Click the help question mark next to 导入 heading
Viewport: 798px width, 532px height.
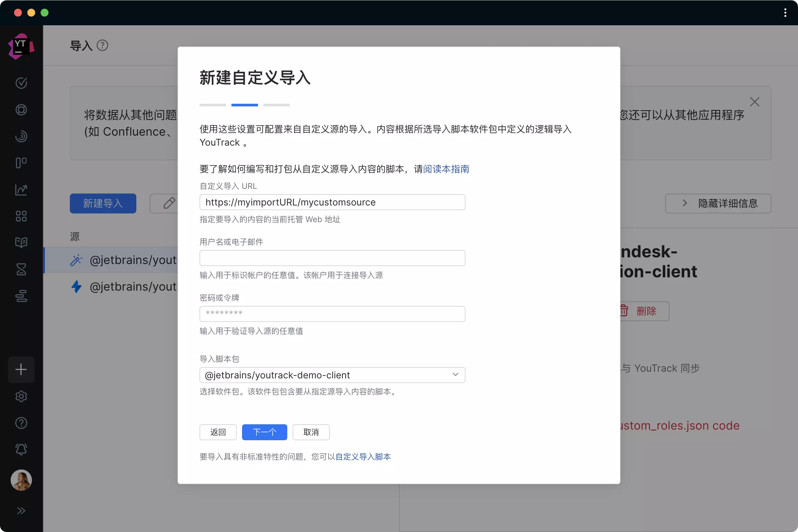click(x=102, y=45)
